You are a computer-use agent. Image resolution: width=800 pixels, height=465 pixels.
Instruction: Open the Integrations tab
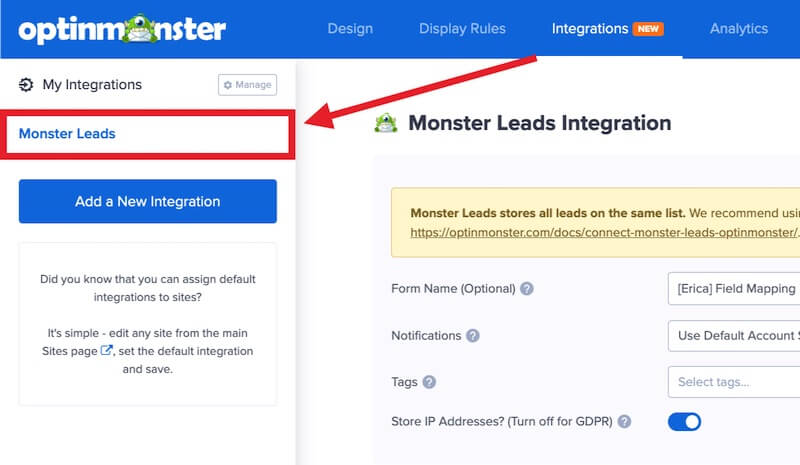tap(590, 29)
